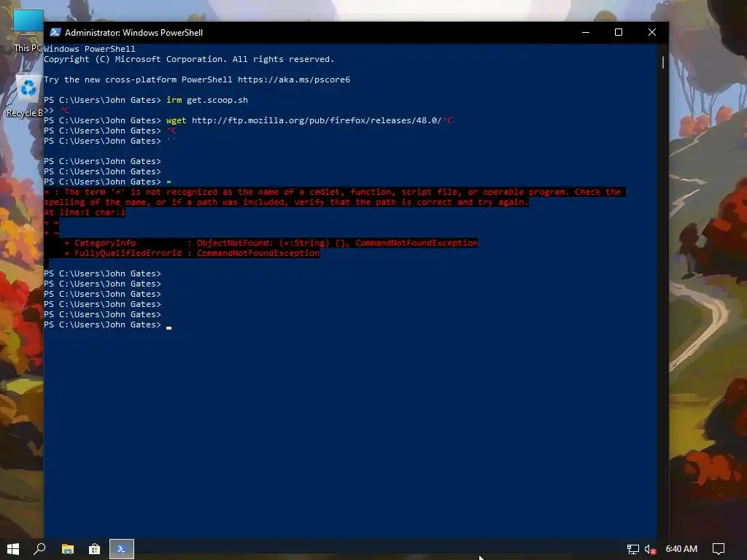
Task: Click 'spelling of the name' error line
Action: (x=286, y=203)
